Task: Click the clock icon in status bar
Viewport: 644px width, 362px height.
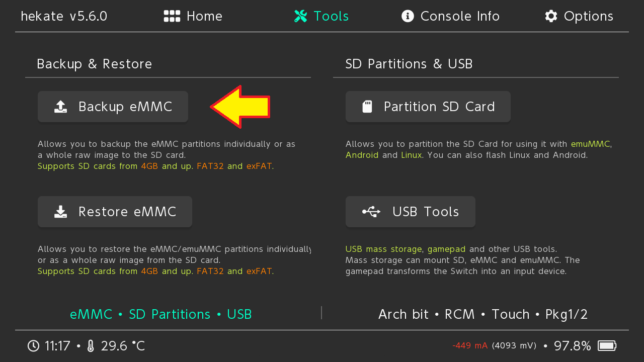Action: click(x=33, y=346)
